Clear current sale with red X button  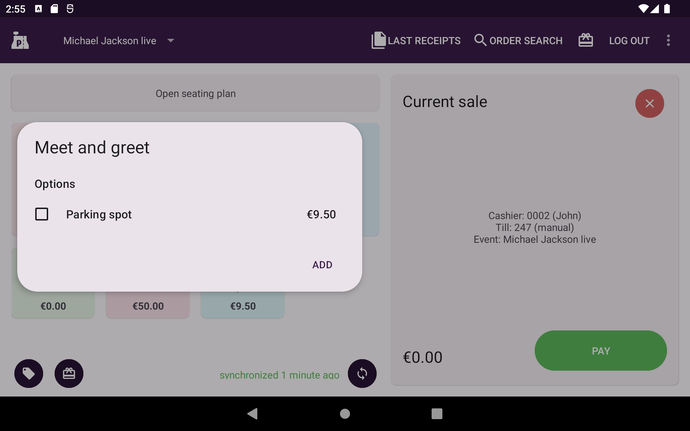point(649,103)
